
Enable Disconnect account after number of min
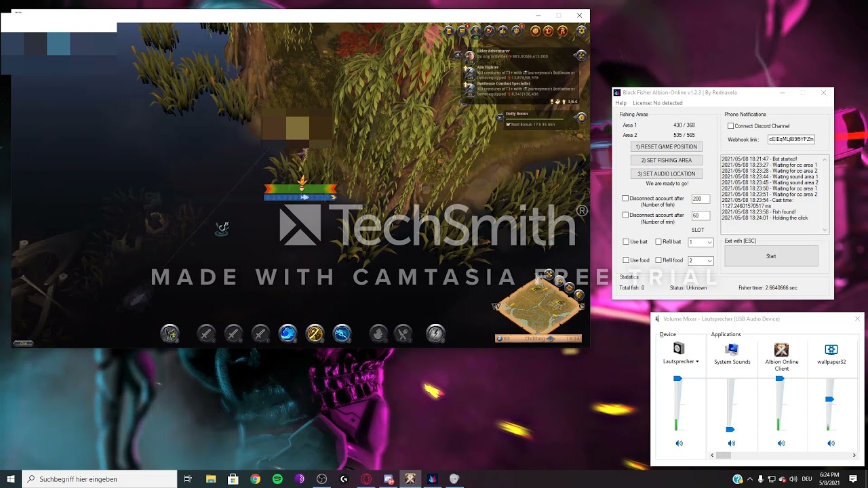click(625, 215)
